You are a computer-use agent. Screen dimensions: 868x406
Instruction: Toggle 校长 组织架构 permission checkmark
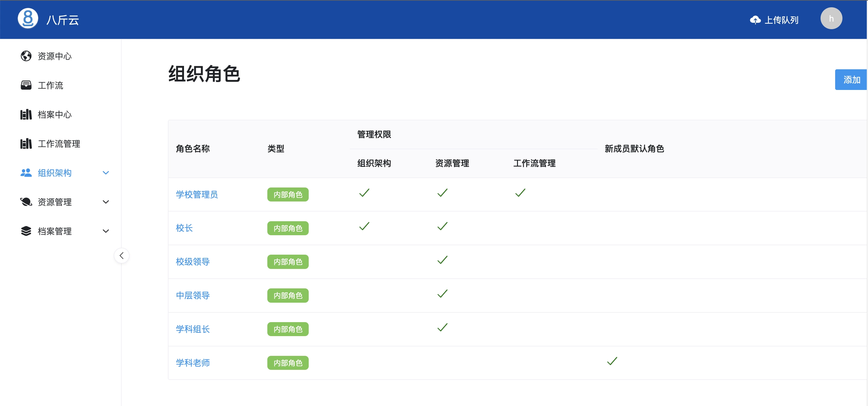364,226
